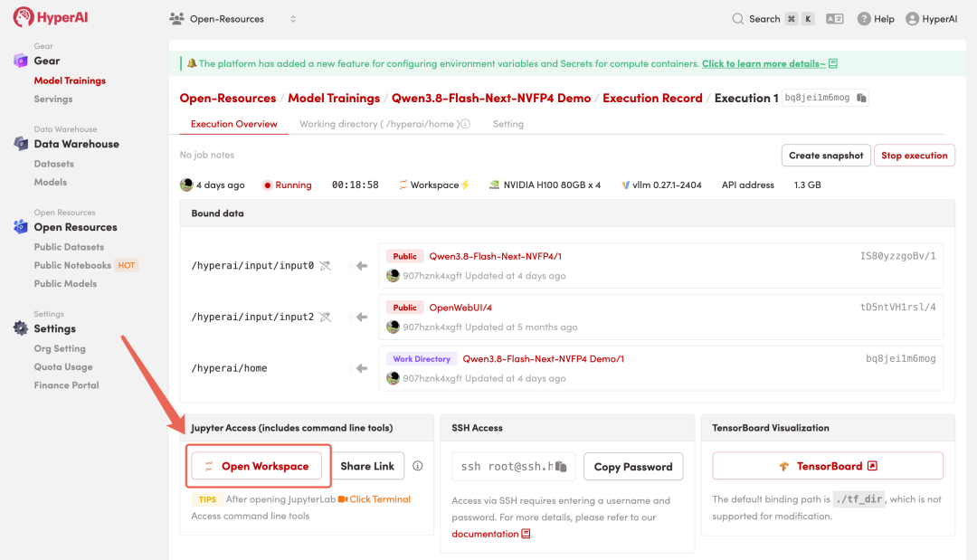Click the No job notes text
977x560 pixels.
click(x=207, y=155)
